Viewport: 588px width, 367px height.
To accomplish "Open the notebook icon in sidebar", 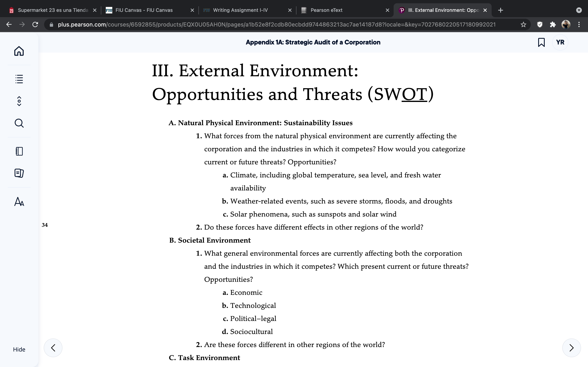I will point(19,151).
